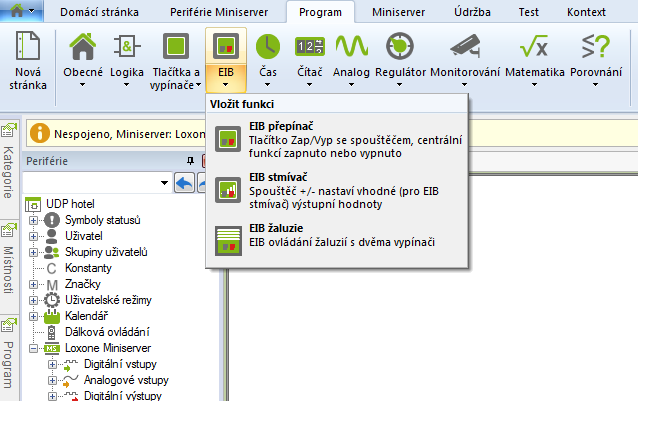The height and width of the screenshot is (423, 672).
Task: Click the blue back arrow in Periférie
Action: (184, 183)
